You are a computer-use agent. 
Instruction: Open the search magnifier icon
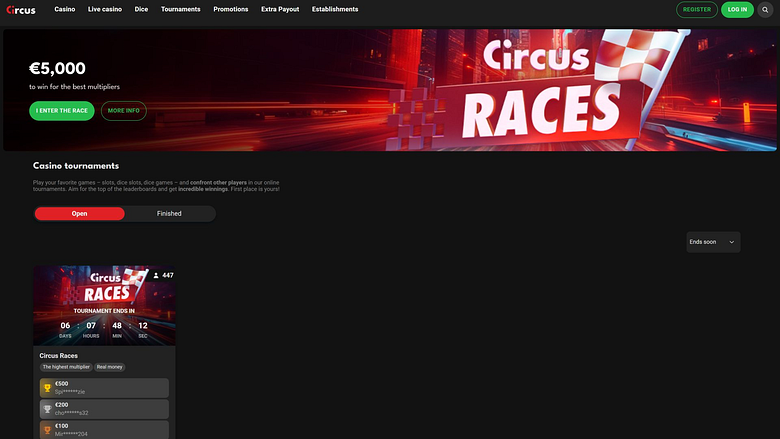pyautogui.click(x=765, y=9)
